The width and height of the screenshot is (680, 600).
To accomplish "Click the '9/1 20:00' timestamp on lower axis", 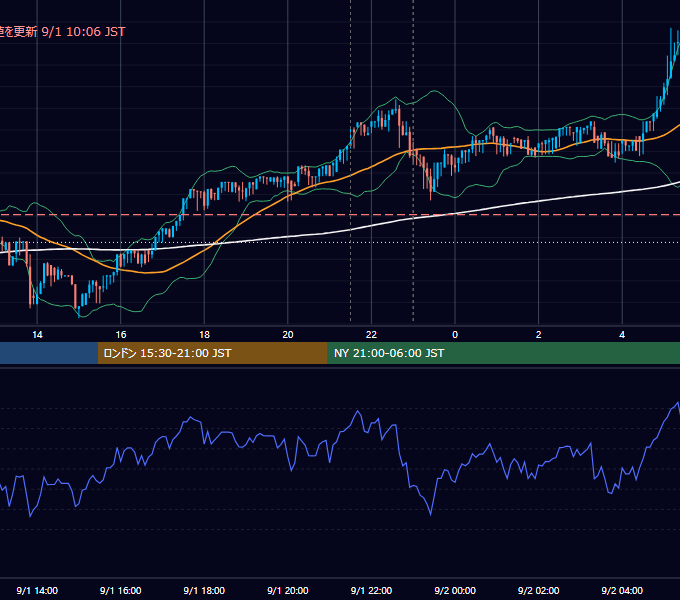I will tap(288, 590).
